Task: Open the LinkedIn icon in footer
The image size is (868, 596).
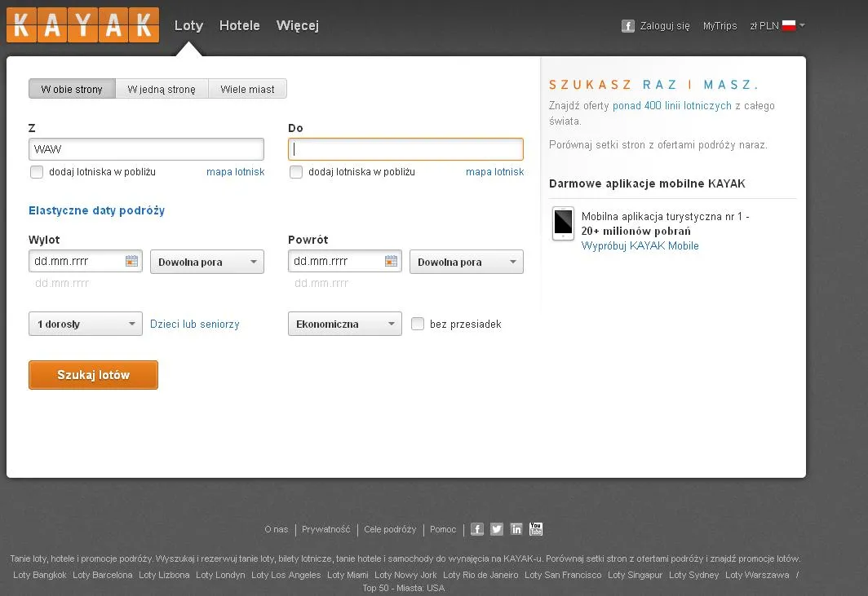Action: tap(516, 529)
